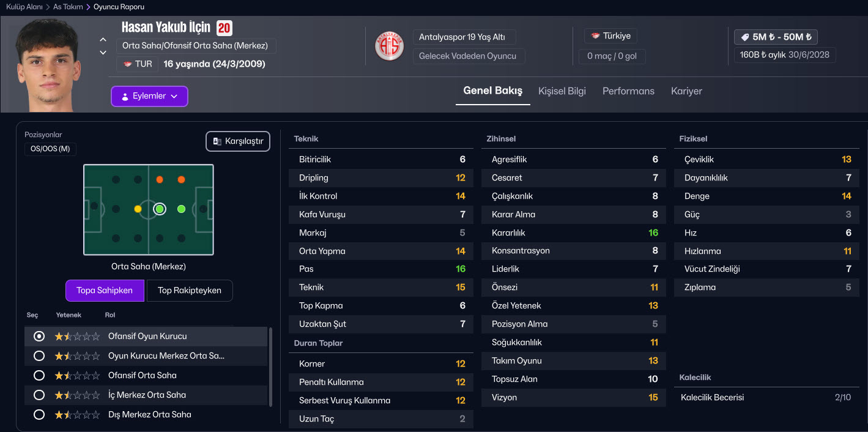This screenshot has height=432, width=868.
Task: Open the Eylemler dropdown menu
Action: point(149,96)
